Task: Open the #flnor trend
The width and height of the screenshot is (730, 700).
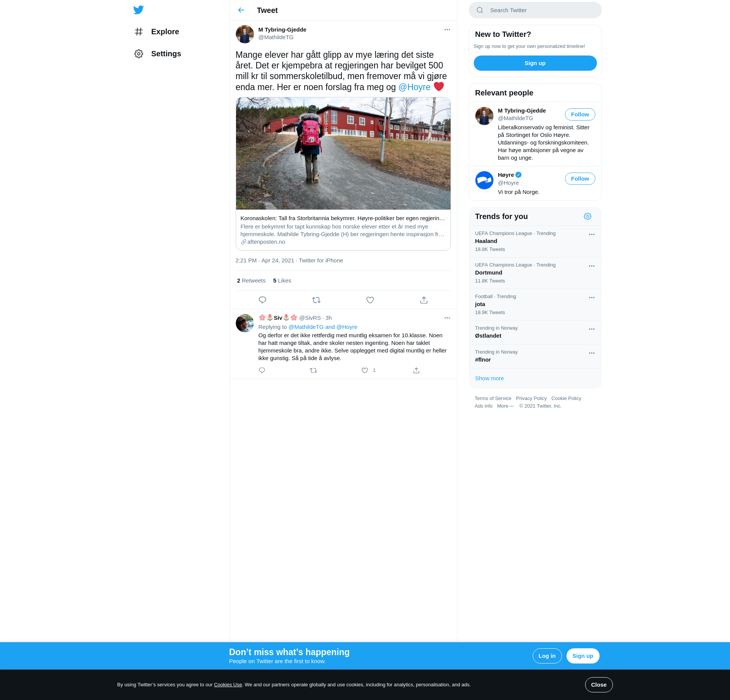Action: pos(535,356)
